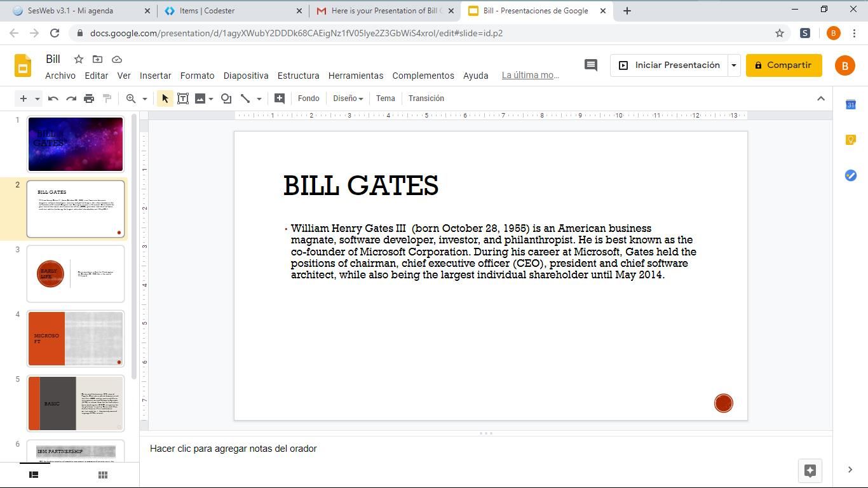Open Google account avatar
The image size is (868, 488).
pyautogui.click(x=844, y=65)
